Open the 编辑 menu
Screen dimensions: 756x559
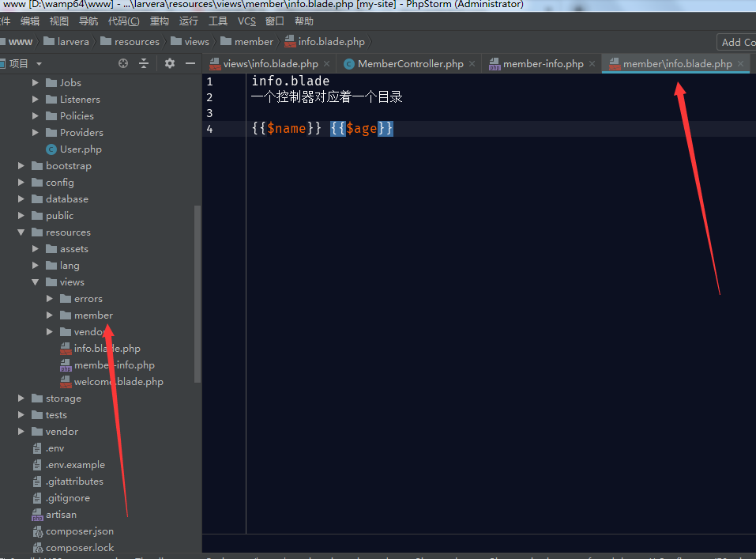30,21
